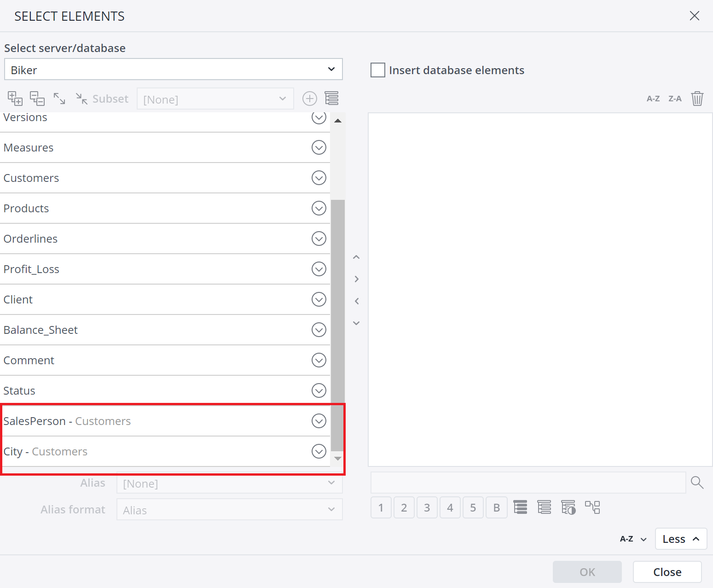Image resolution: width=713 pixels, height=588 pixels.
Task: Click the Close button
Action: pos(667,572)
